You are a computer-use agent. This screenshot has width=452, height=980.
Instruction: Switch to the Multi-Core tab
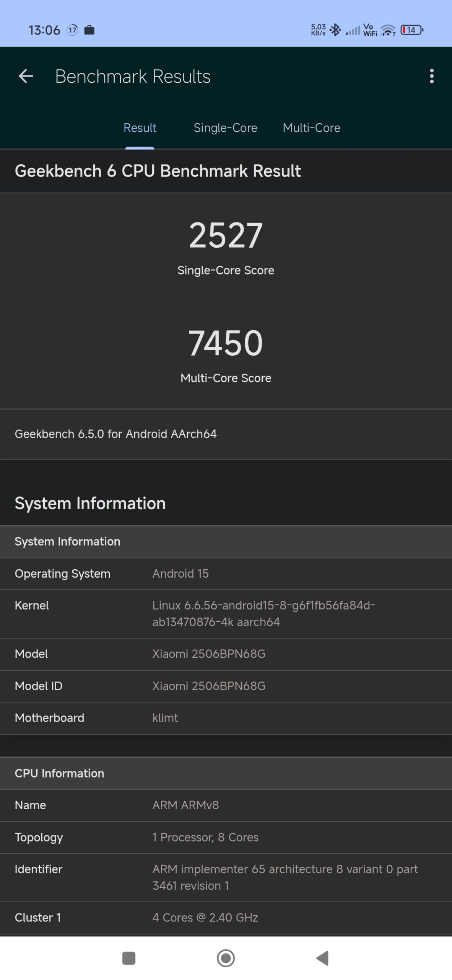[x=311, y=128]
